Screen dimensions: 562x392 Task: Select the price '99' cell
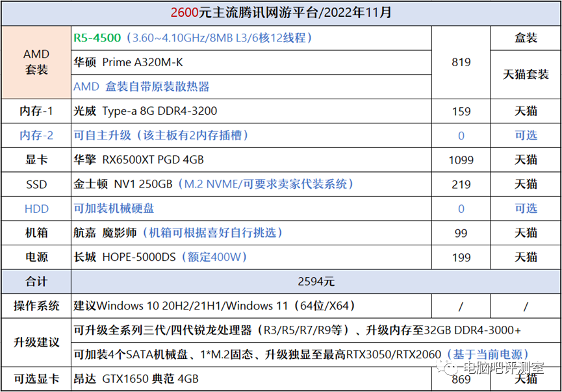461,233
